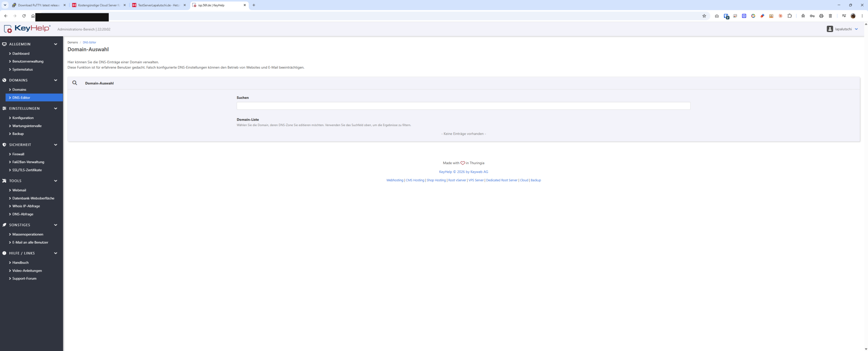Screen dimensions: 868x351
Task: Click the Domains breadcrumb link
Action: 73,42
